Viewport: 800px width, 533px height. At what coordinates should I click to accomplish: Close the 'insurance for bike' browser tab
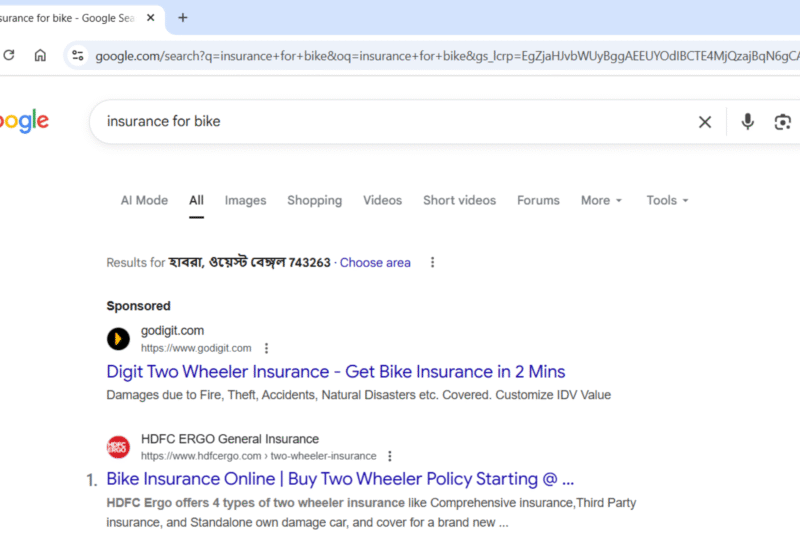pos(151,18)
